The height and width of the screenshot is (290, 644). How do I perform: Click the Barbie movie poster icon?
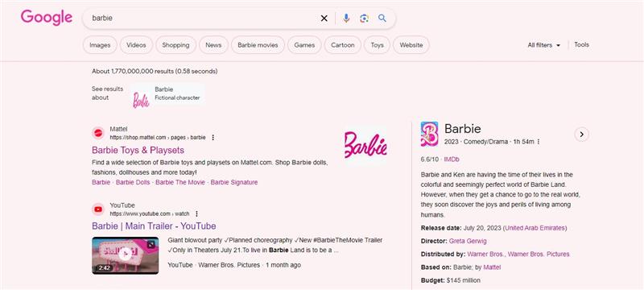coord(429,134)
